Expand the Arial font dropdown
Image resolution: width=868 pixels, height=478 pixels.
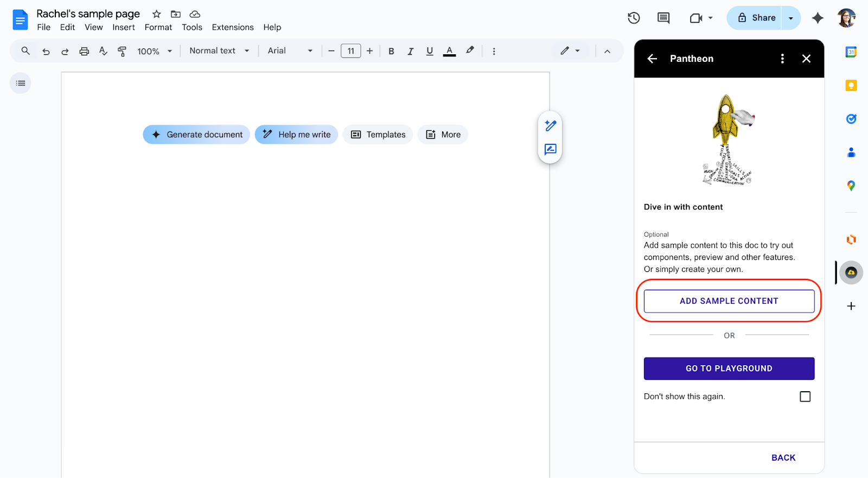[290, 51]
